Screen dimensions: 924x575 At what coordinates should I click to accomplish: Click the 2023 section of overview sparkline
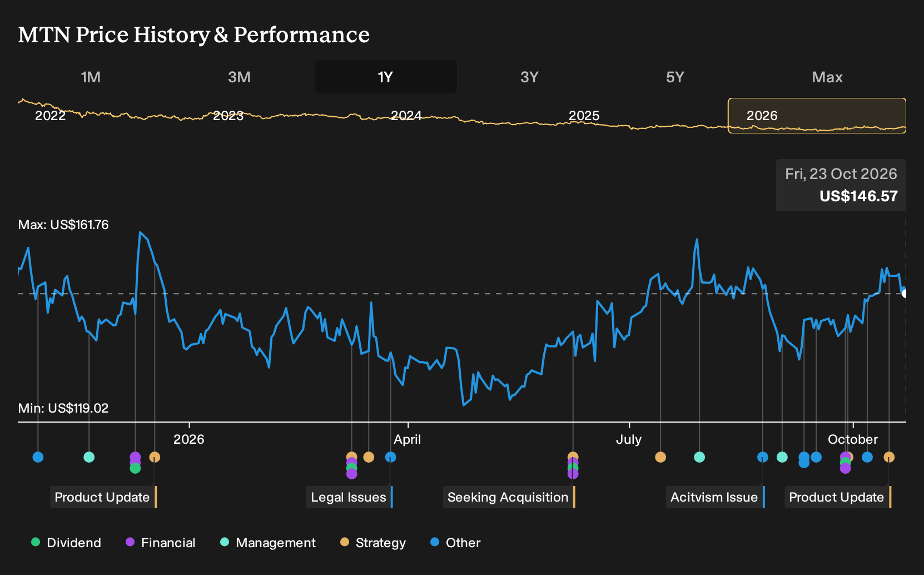click(228, 116)
